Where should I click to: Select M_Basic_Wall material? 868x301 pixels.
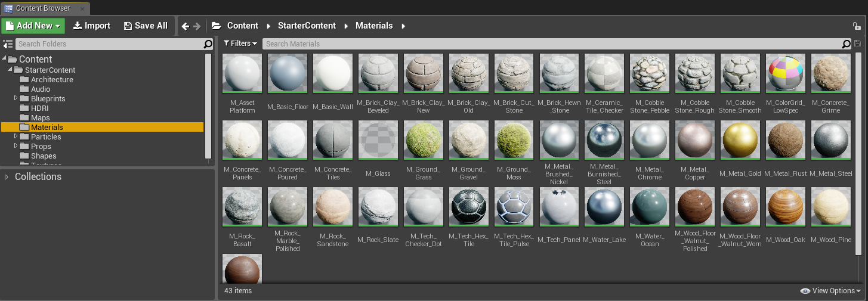(x=333, y=84)
